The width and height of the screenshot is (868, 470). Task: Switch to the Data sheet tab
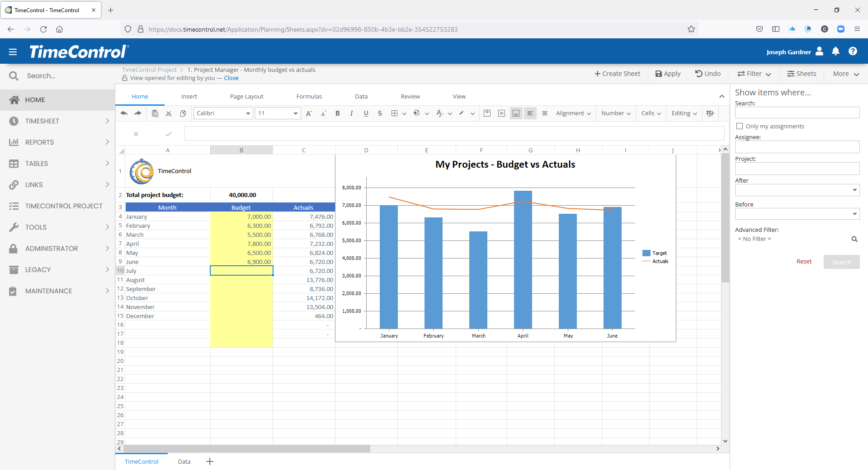point(184,461)
